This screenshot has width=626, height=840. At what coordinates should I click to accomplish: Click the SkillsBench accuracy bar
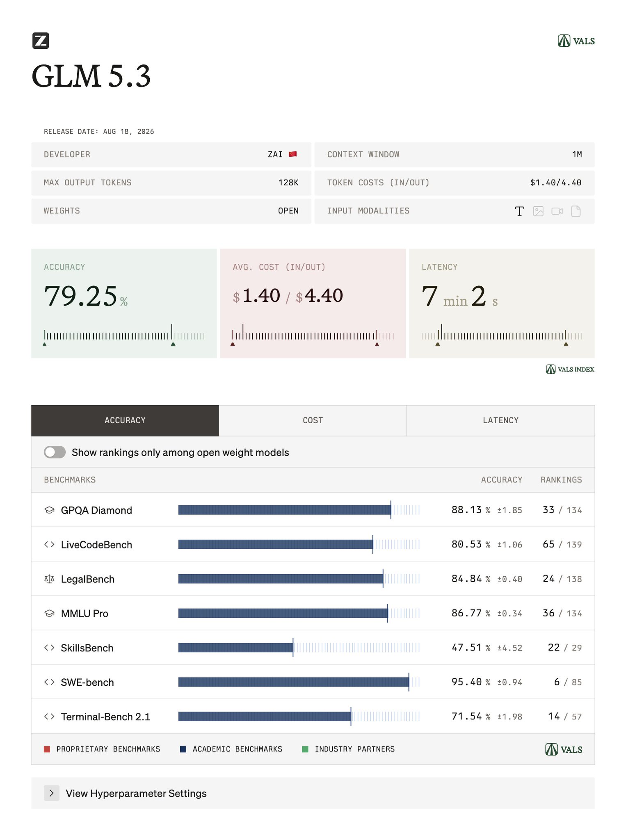299,648
